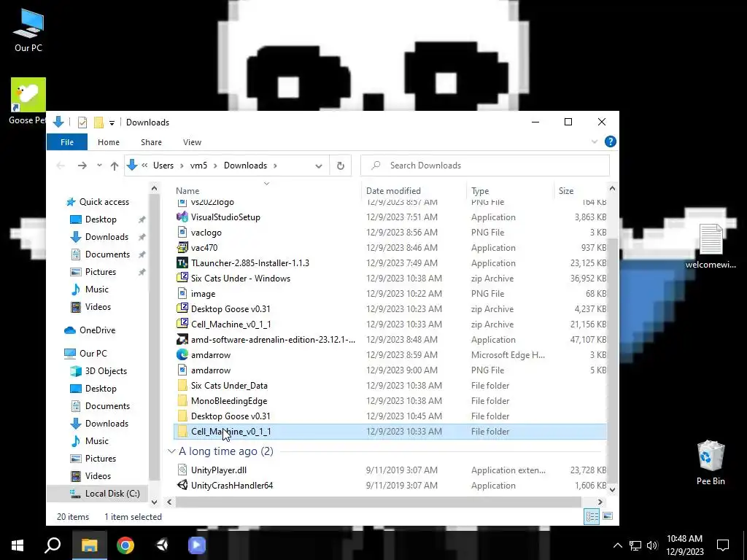Open Customize Quick Access Toolbar dropdown
The image size is (747, 560).
[112, 122]
